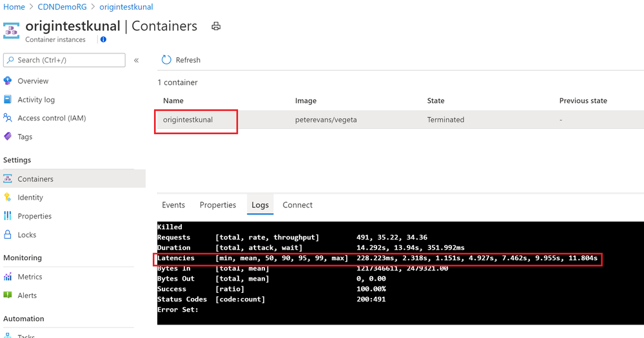Open the Identity settings page

point(30,197)
